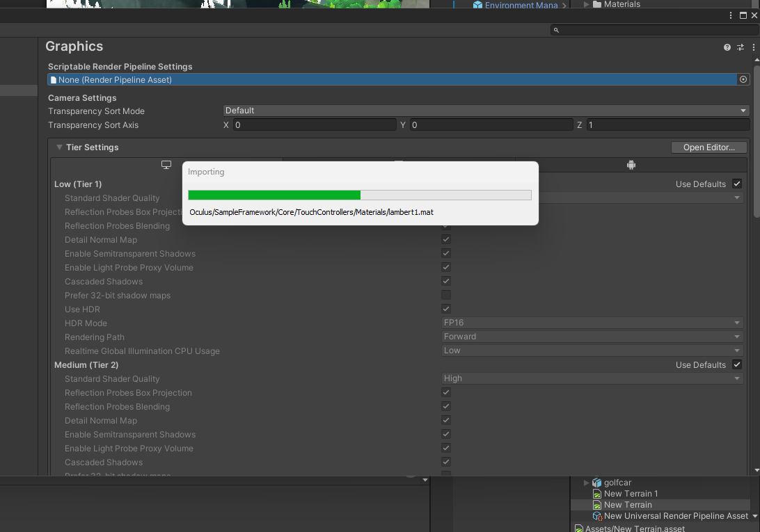Open the Graphics help documentation icon
The image size is (760, 532).
click(x=727, y=47)
